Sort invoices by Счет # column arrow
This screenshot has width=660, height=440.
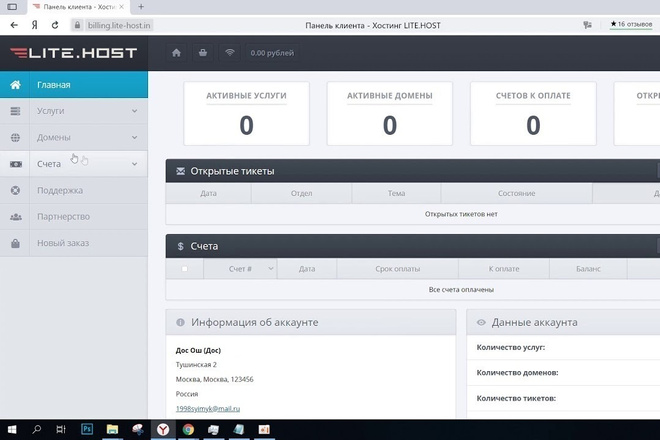[x=271, y=269]
